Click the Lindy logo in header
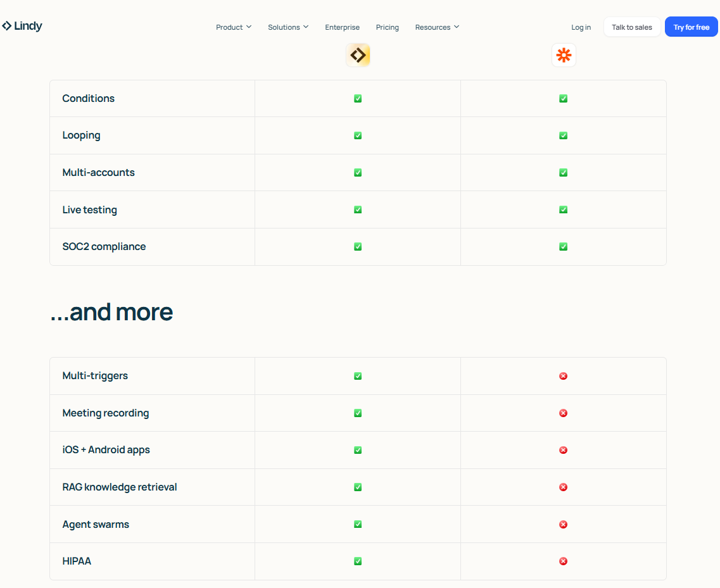The height and width of the screenshot is (588, 720). [22, 26]
